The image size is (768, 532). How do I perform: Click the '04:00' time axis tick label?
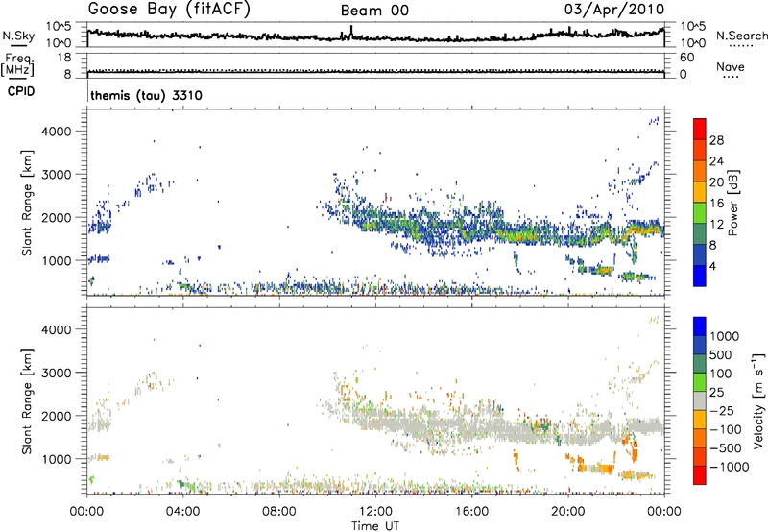182,512
